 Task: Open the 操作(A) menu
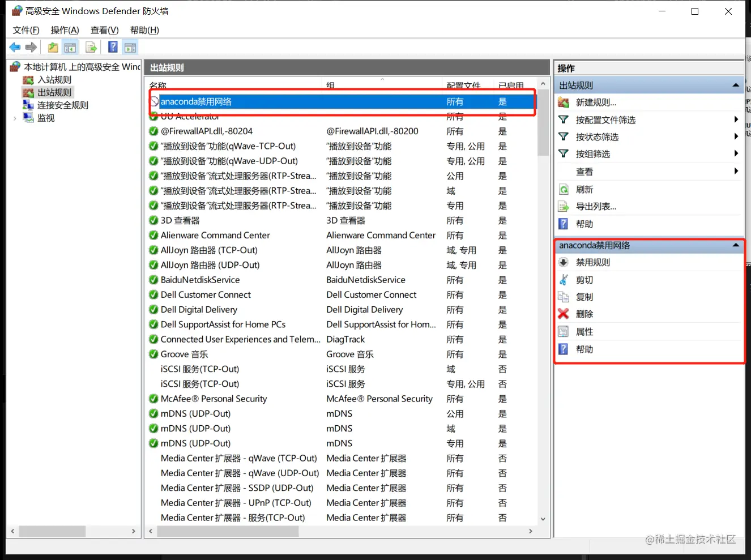(65, 30)
